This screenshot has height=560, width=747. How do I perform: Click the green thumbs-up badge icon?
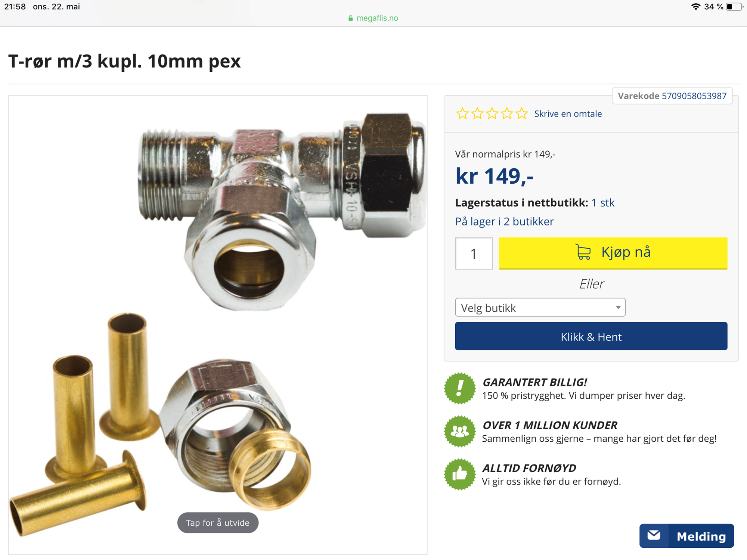tap(460, 474)
